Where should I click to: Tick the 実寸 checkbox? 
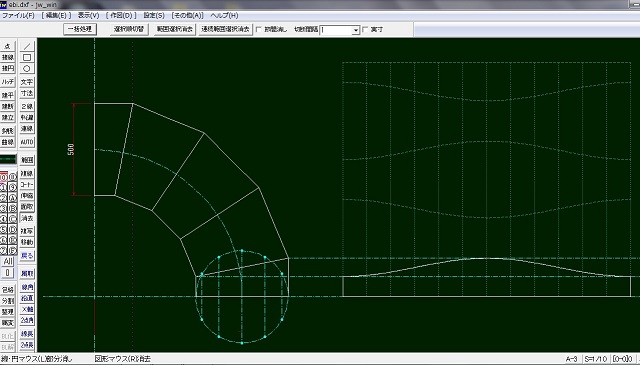coord(365,29)
